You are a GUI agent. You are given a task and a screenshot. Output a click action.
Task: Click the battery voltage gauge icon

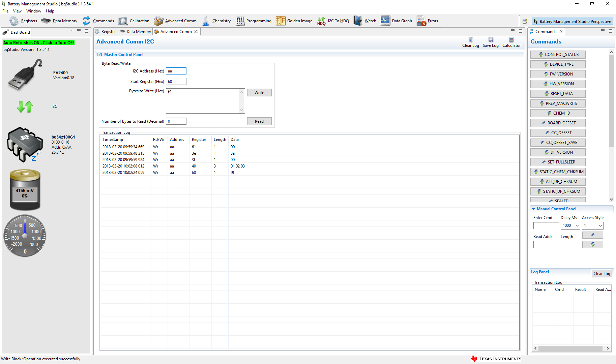[25, 190]
